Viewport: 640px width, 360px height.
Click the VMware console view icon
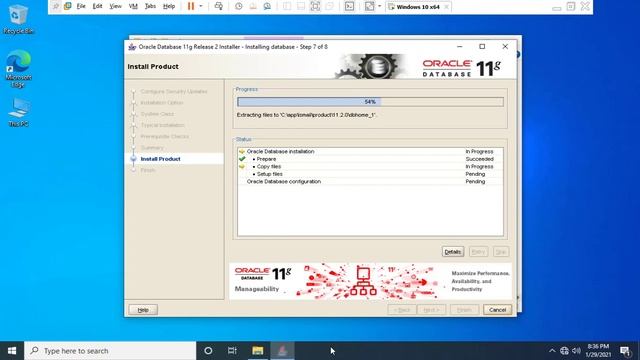[349, 6]
